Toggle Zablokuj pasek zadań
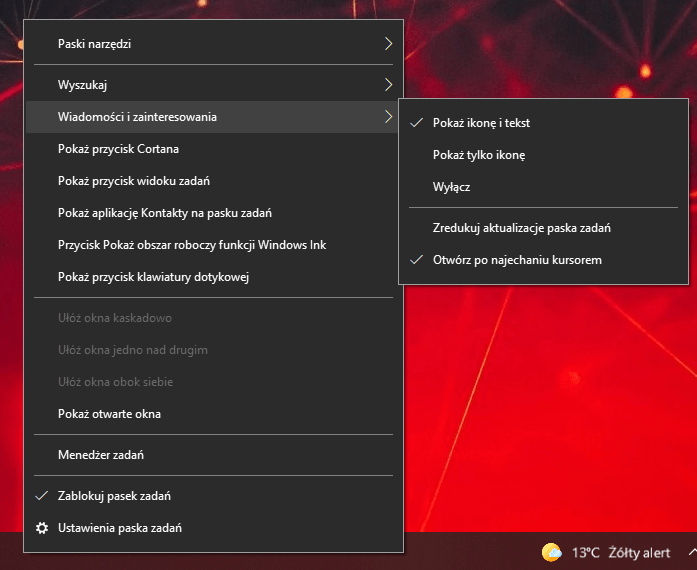This screenshot has width=697, height=570. click(213, 496)
